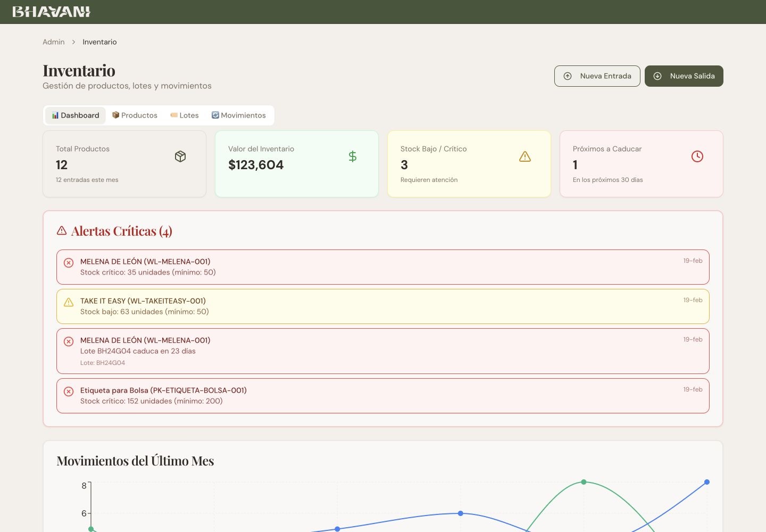Click the Nueva Salida button
The width and height of the screenshot is (766, 532).
(684, 76)
